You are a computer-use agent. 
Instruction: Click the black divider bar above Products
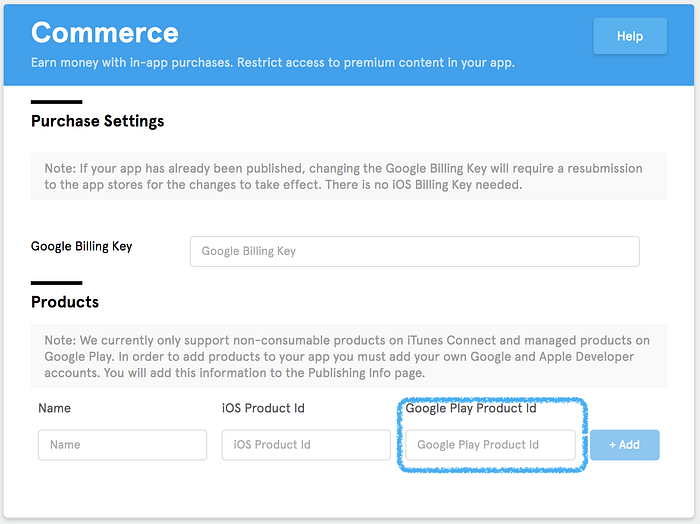pos(56,283)
